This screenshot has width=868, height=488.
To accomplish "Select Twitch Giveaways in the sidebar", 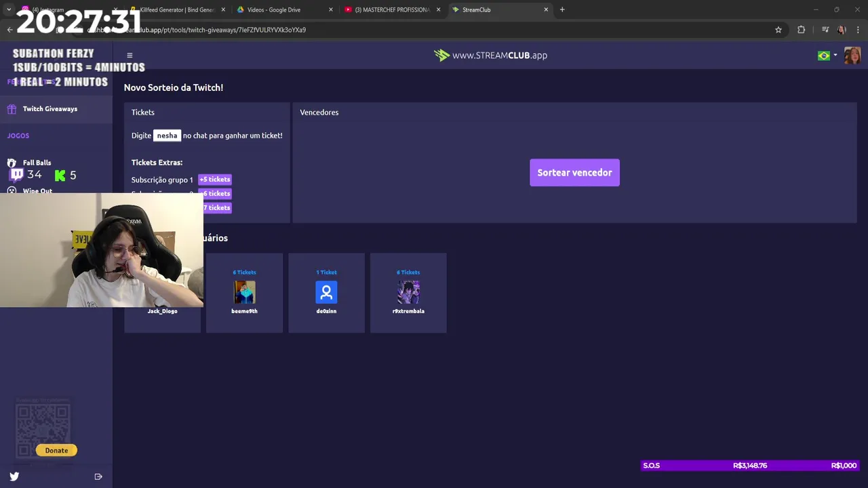I will tap(50, 108).
